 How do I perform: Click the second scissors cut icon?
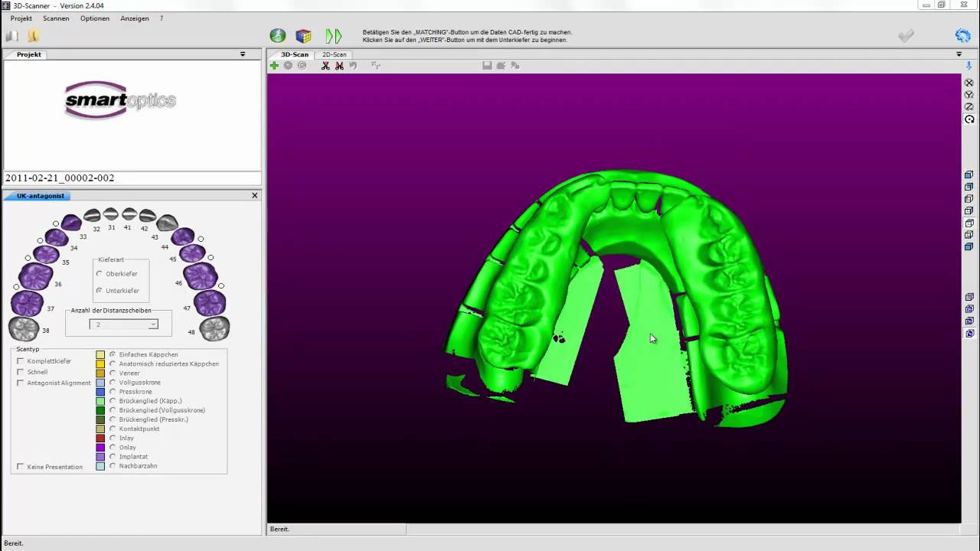click(339, 66)
